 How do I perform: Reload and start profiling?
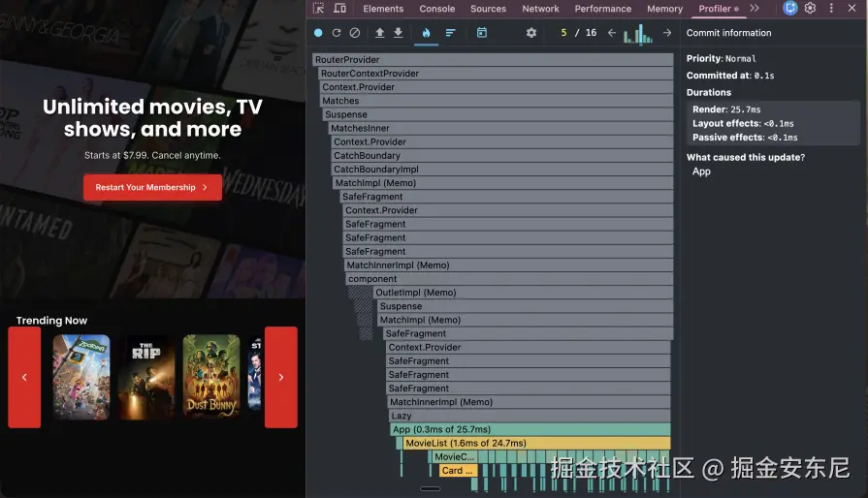pos(336,33)
